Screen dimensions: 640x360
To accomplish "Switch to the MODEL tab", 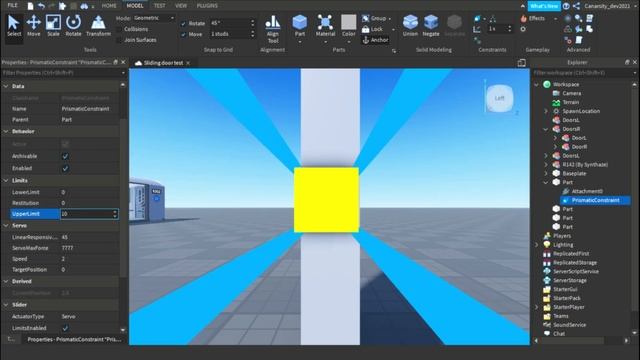I will 135,6.
